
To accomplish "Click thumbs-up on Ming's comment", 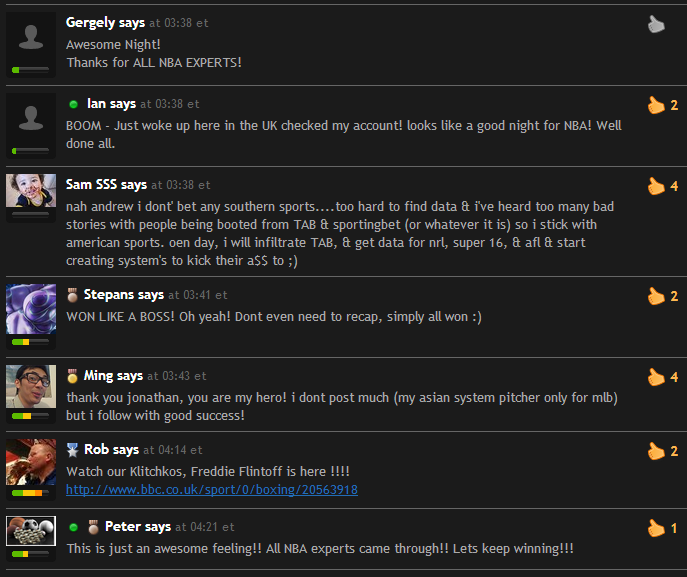I will point(656,377).
